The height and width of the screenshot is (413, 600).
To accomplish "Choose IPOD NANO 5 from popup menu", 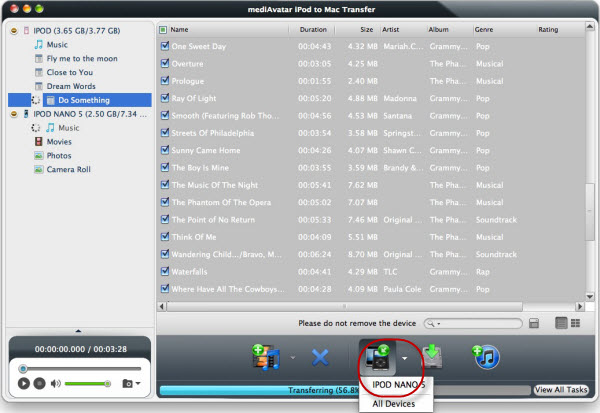I will [x=398, y=385].
